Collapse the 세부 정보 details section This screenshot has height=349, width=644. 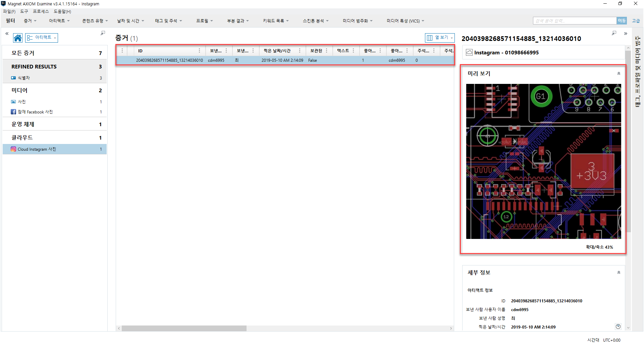coord(619,272)
